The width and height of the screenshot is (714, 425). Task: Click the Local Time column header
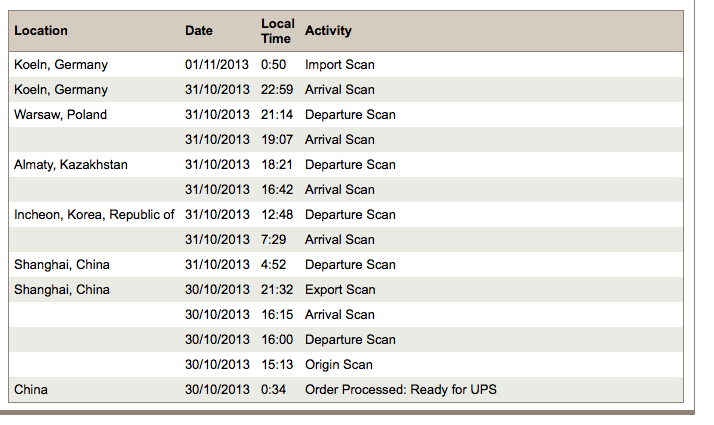tap(277, 31)
